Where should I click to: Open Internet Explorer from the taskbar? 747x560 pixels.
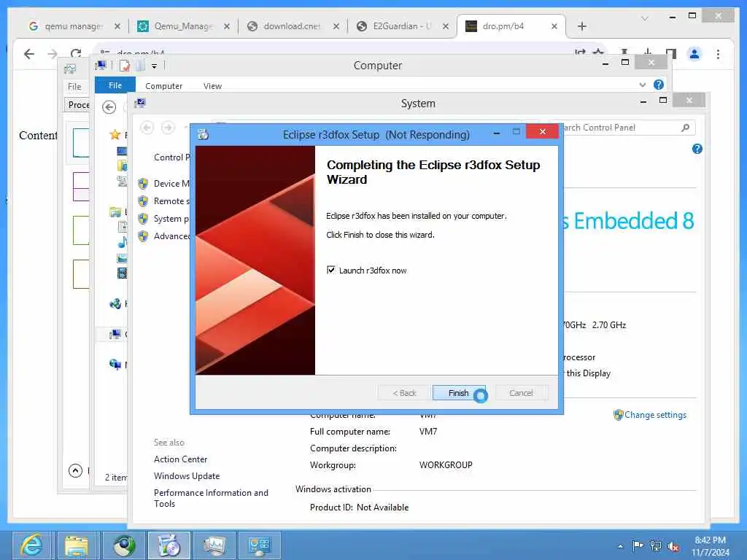point(31,545)
